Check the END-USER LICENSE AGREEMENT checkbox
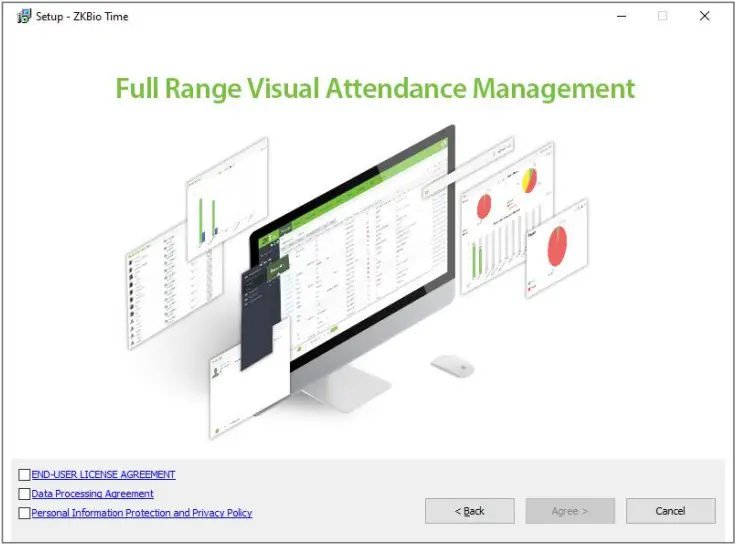Screen dimensions: 736x545 click(x=24, y=475)
